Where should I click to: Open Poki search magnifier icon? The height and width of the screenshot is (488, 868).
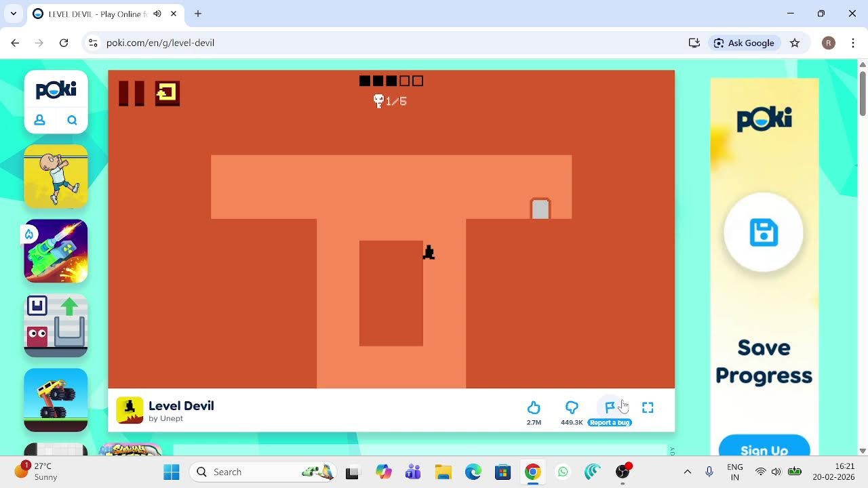(x=72, y=120)
